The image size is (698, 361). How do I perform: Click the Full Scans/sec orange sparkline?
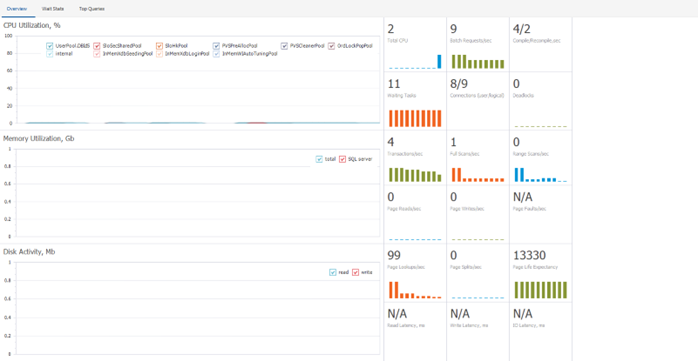click(478, 174)
